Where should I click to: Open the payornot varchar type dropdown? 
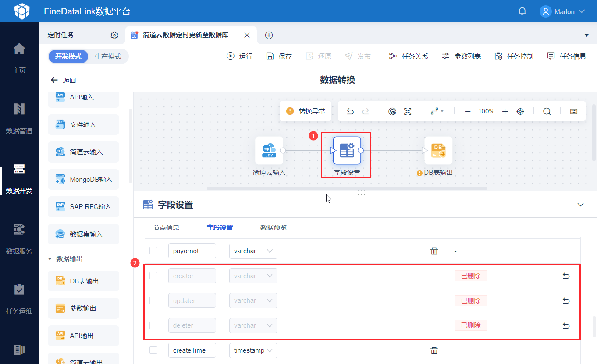point(253,251)
